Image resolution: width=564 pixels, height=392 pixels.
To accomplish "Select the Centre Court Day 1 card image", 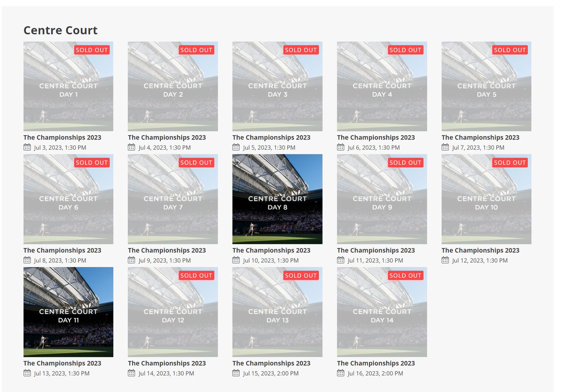I will (x=68, y=86).
